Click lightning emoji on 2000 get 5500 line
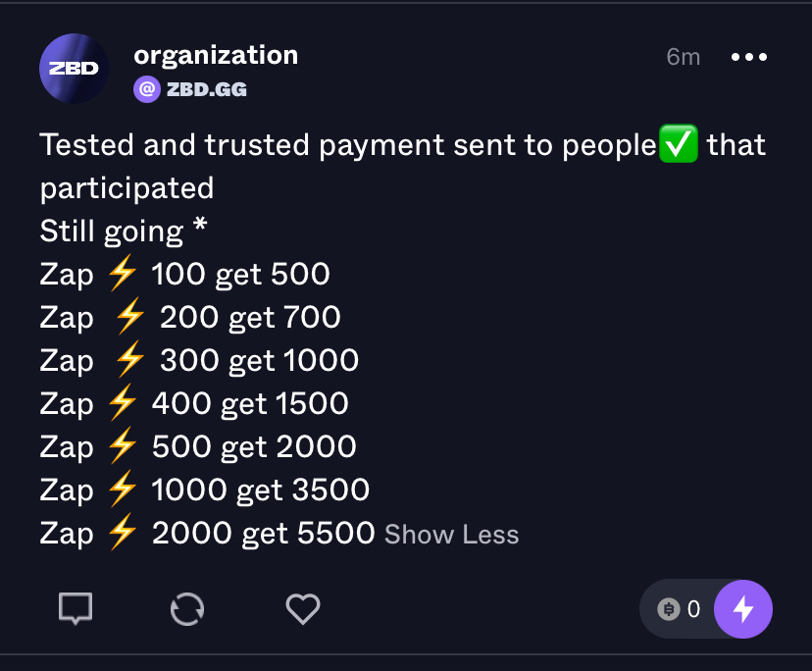 coord(123,534)
